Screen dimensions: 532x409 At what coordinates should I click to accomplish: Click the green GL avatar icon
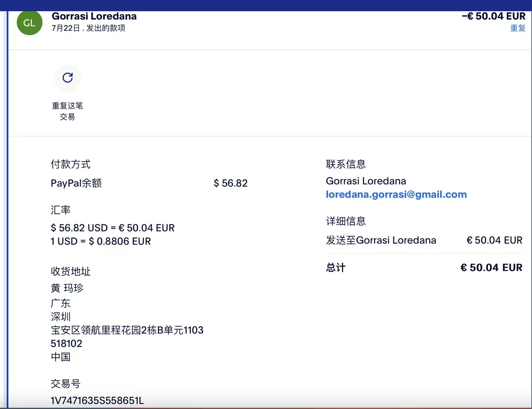pyautogui.click(x=30, y=23)
